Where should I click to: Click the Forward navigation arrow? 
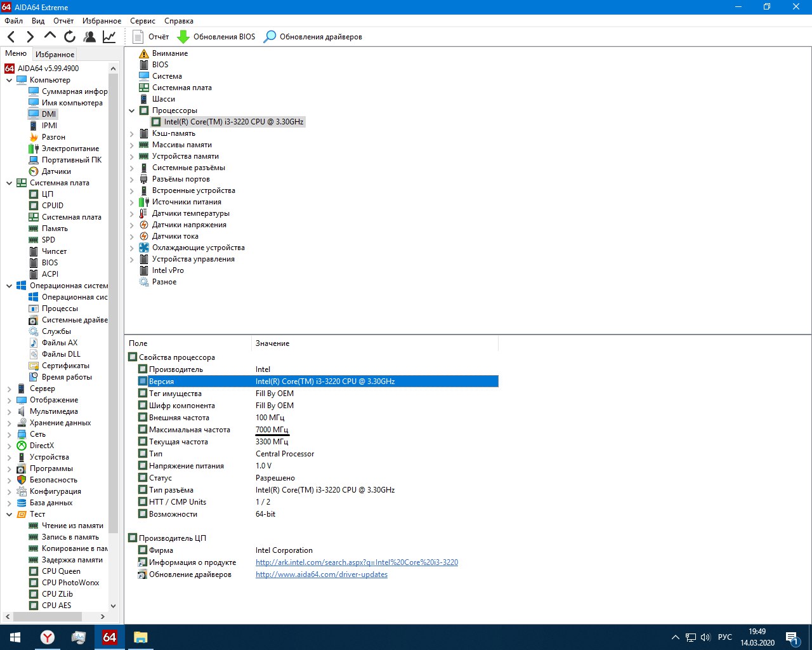click(30, 37)
